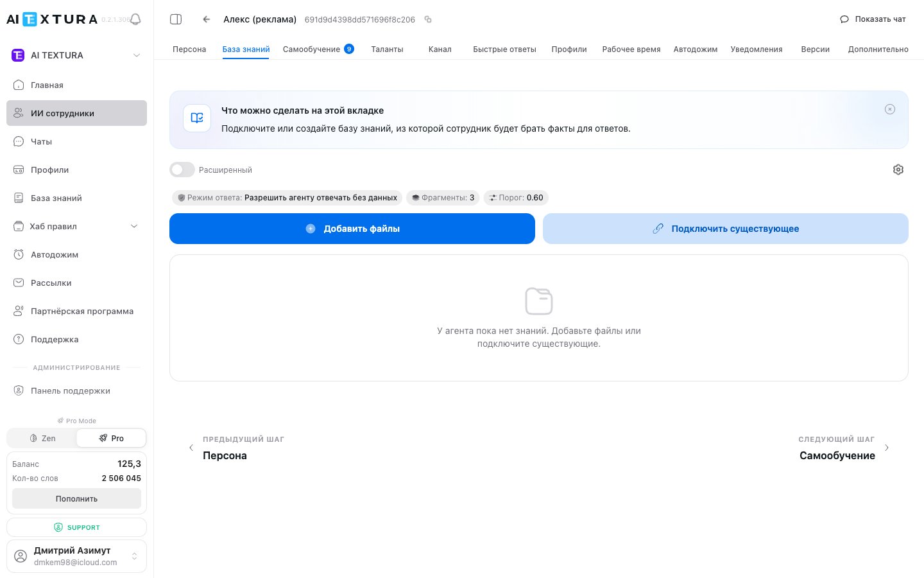Click the Главная home icon in sidebar
The height and width of the screenshot is (578, 924).
[19, 85]
